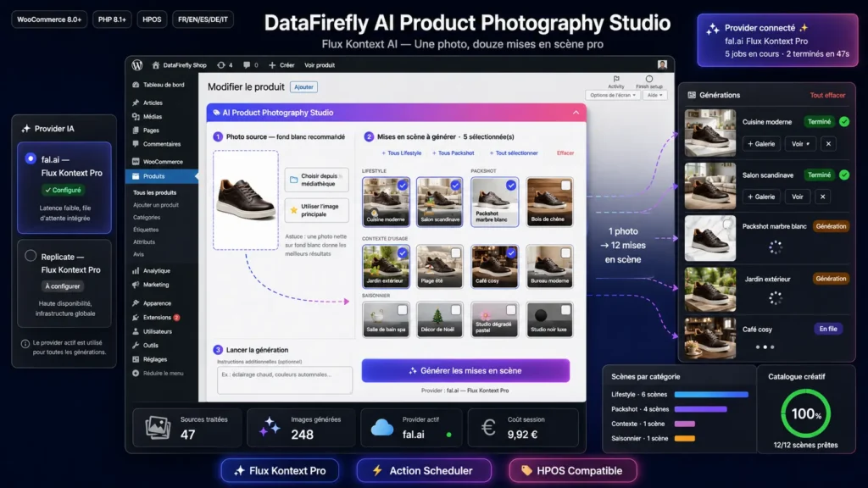Image resolution: width=868 pixels, height=488 pixels.
Task: Go to Pages in sidebar
Action: tap(151, 130)
